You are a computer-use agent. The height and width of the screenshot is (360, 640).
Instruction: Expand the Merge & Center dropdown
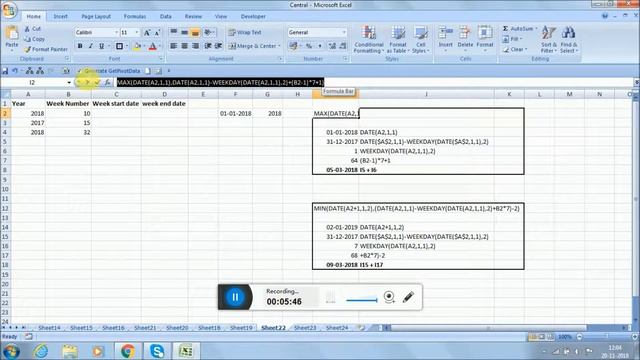[280, 46]
